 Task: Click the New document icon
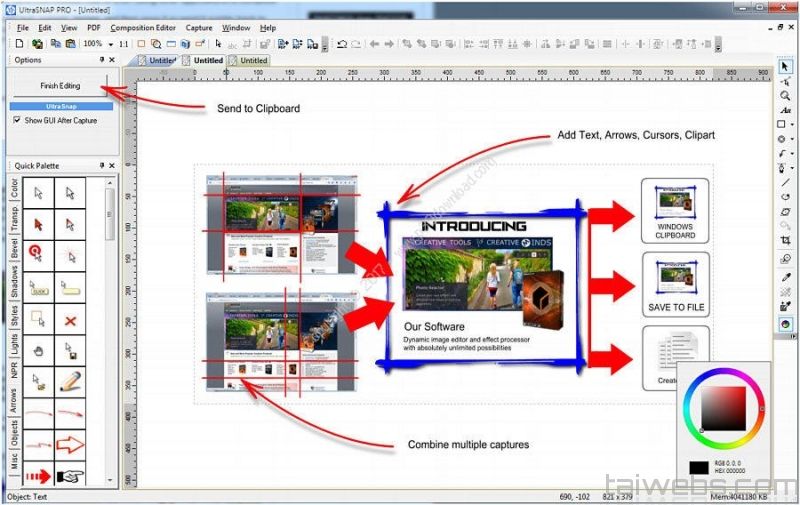coord(21,44)
